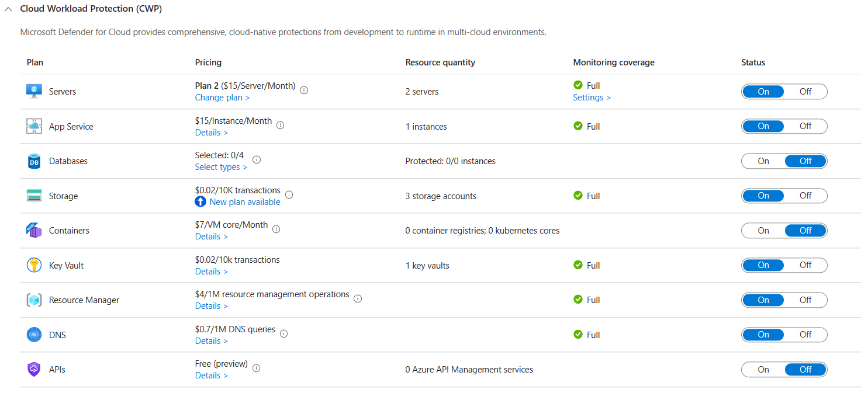Enable the Containers plan toggle
868x393 pixels.
[763, 231]
